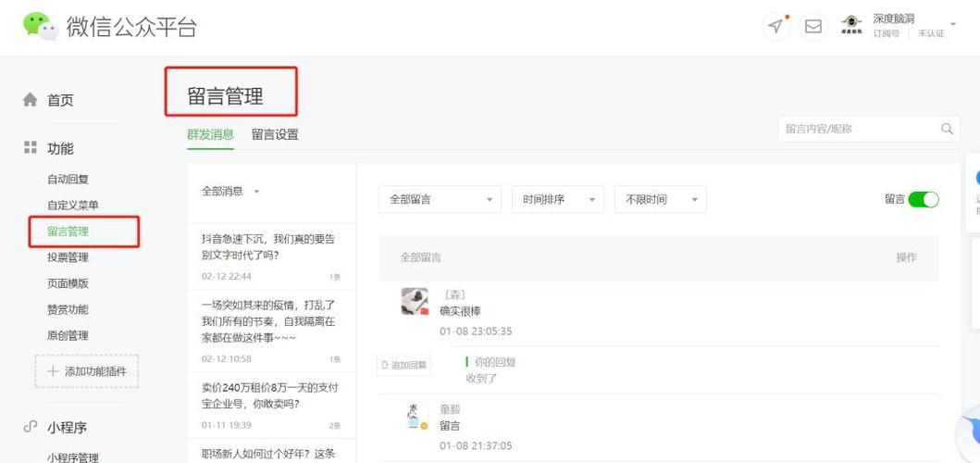Open the envelope messages icon
The image size is (980, 463).
click(x=813, y=26)
